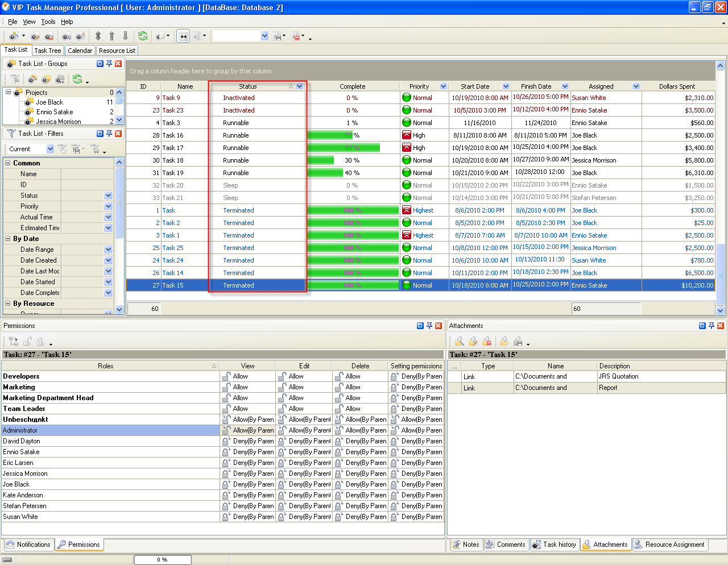Click the Delete Task icon in the main toolbar
This screenshot has width=728, height=565.
coord(49,36)
